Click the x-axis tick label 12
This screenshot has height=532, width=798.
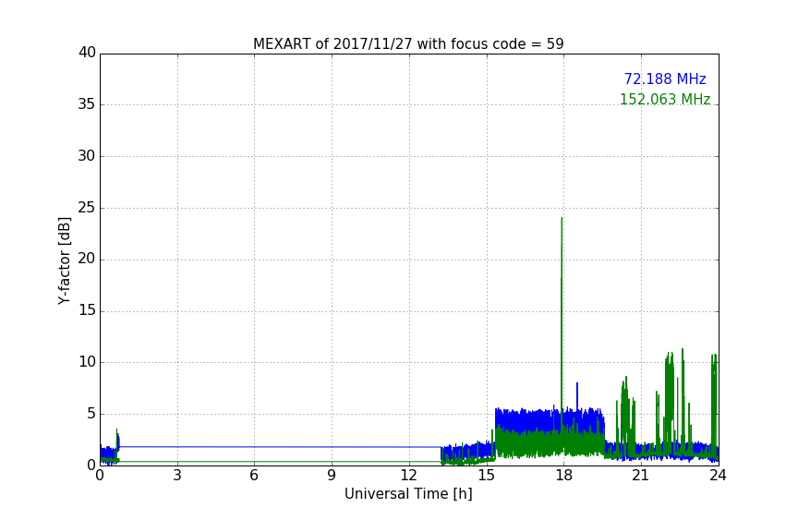tap(409, 476)
